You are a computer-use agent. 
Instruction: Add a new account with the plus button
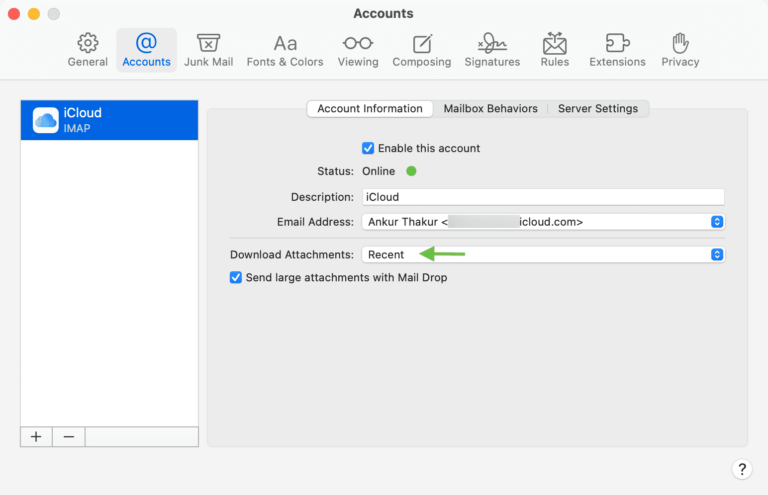pos(36,437)
